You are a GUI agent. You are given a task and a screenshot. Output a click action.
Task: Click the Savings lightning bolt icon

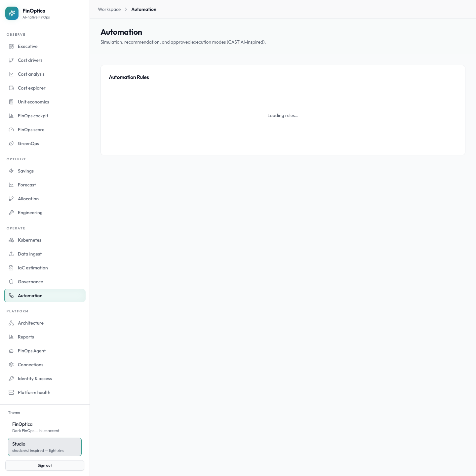[11, 171]
